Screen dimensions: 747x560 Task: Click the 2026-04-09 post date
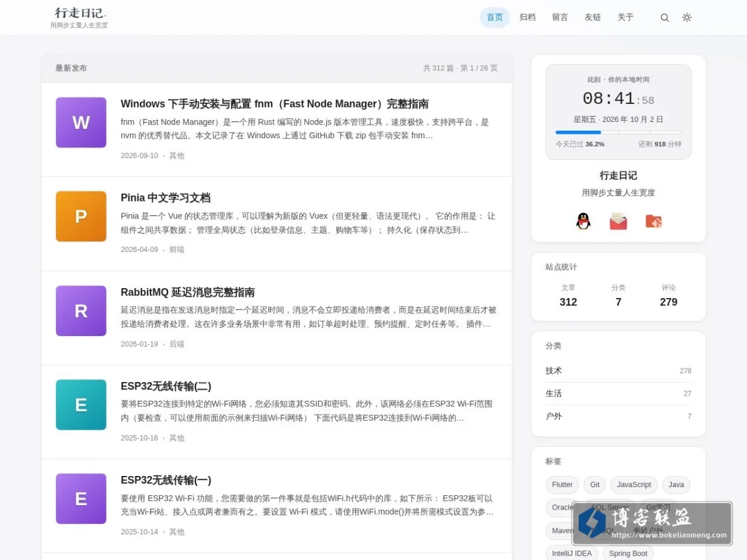point(139,250)
